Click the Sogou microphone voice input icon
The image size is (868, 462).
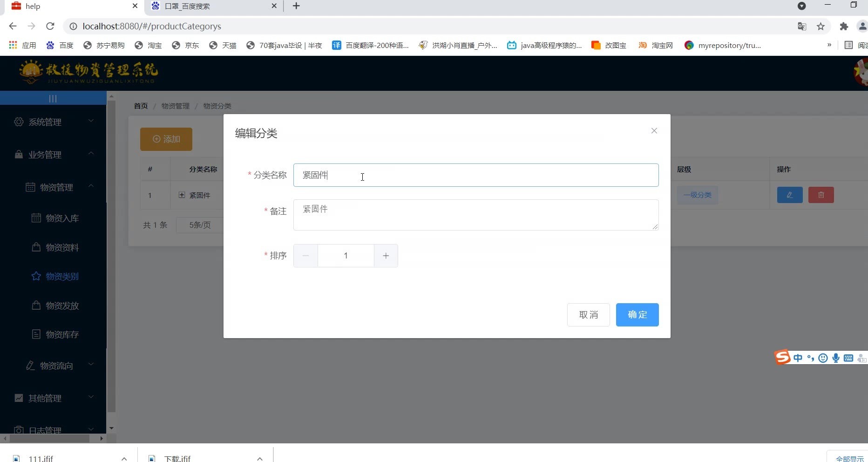(x=836, y=358)
